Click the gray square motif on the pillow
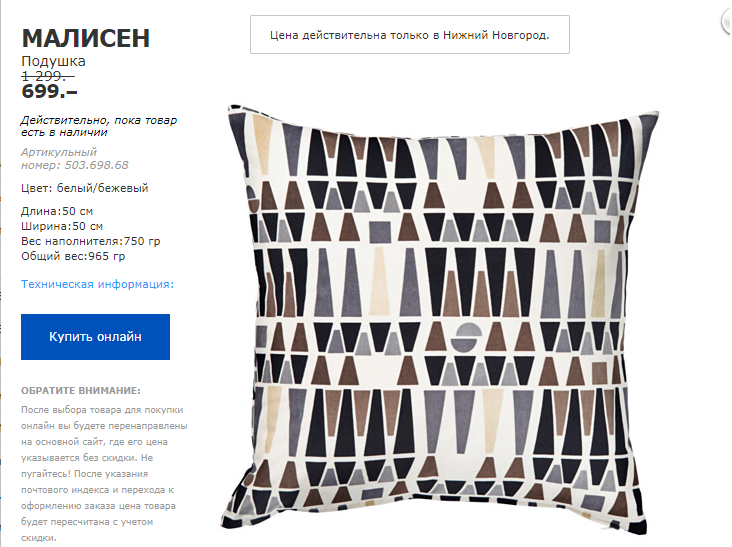Image resolution: width=732 pixels, height=547 pixels. (380, 232)
